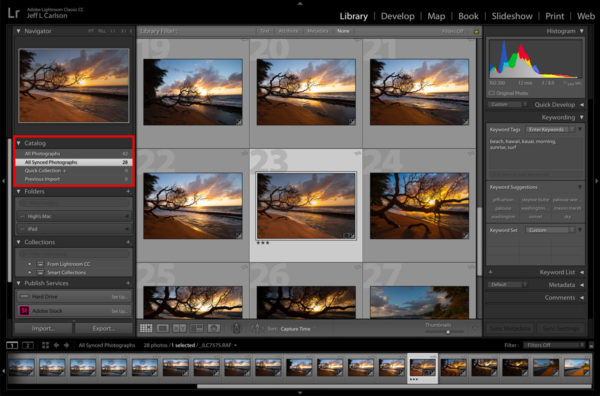
Task: Toggle sort direction icon
Action: tap(257, 328)
